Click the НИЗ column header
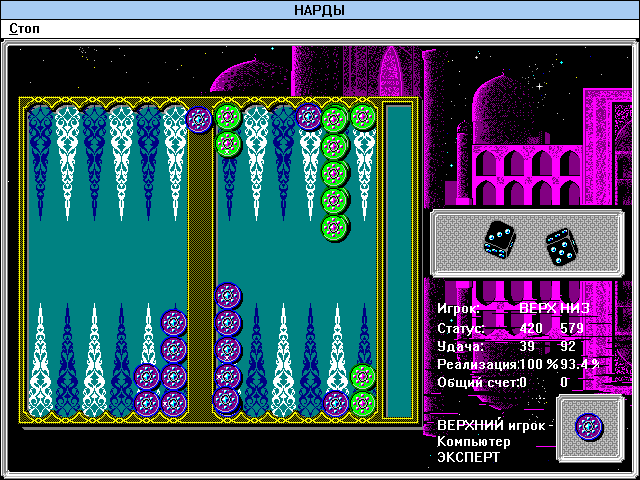640x480 pixels. [x=575, y=308]
